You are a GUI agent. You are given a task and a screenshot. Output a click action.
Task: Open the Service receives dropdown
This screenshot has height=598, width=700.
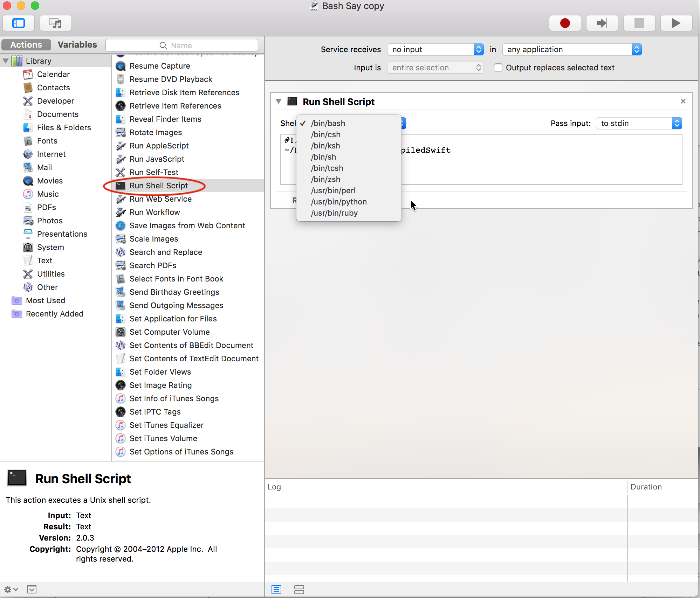coord(435,49)
